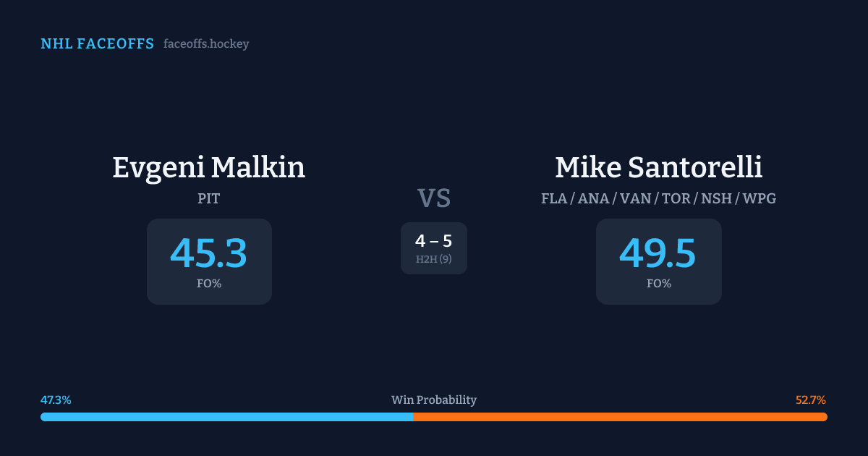Click Malkin's 45.3 faceoff percentage value
This screenshot has height=456, width=868.
pyautogui.click(x=209, y=253)
